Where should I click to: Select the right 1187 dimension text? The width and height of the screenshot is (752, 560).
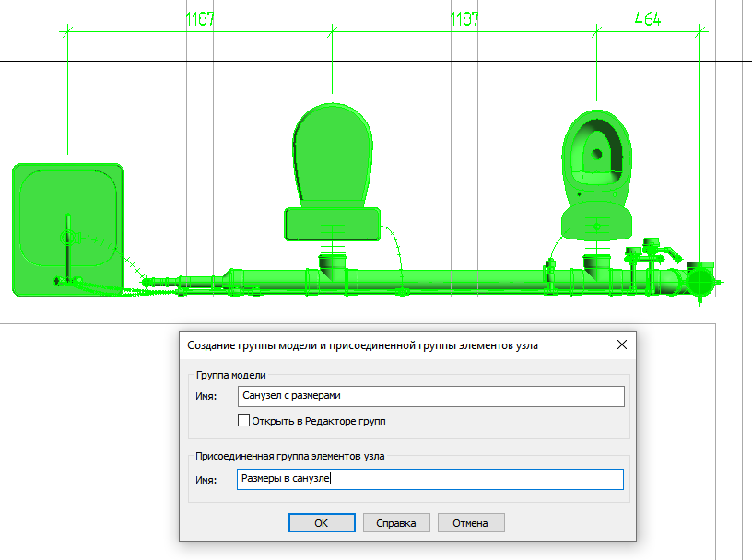(464, 19)
